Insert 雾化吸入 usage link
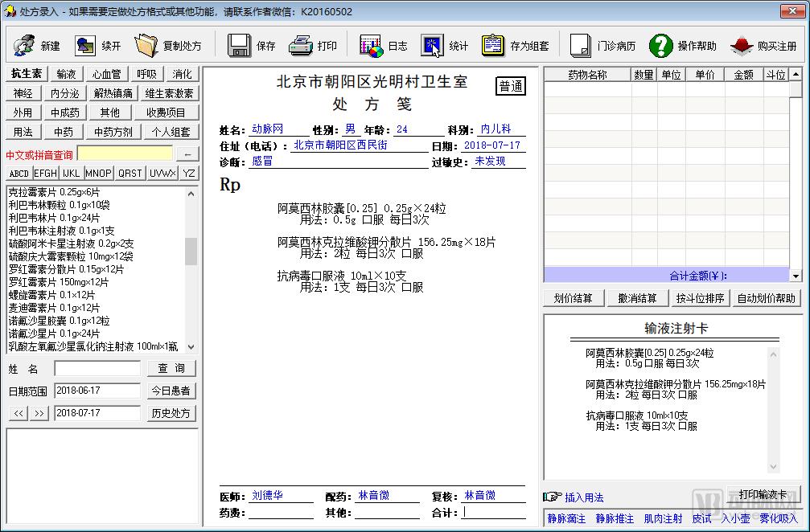 [x=779, y=518]
